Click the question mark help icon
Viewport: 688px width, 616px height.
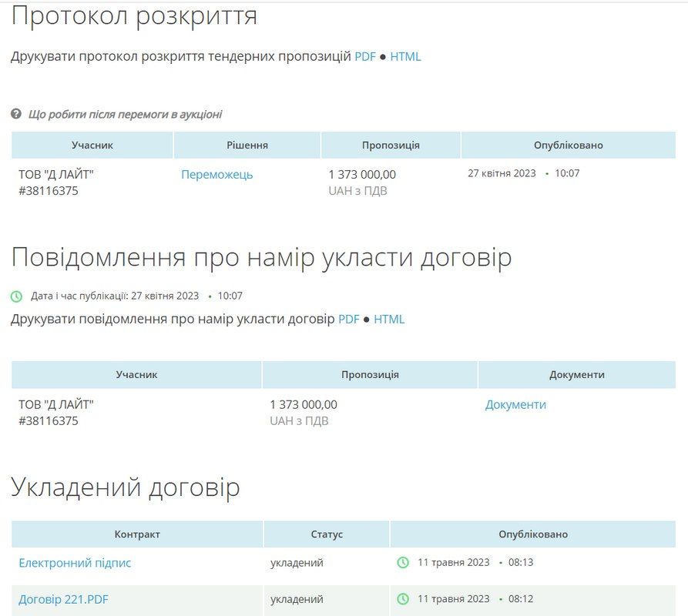[x=16, y=114]
